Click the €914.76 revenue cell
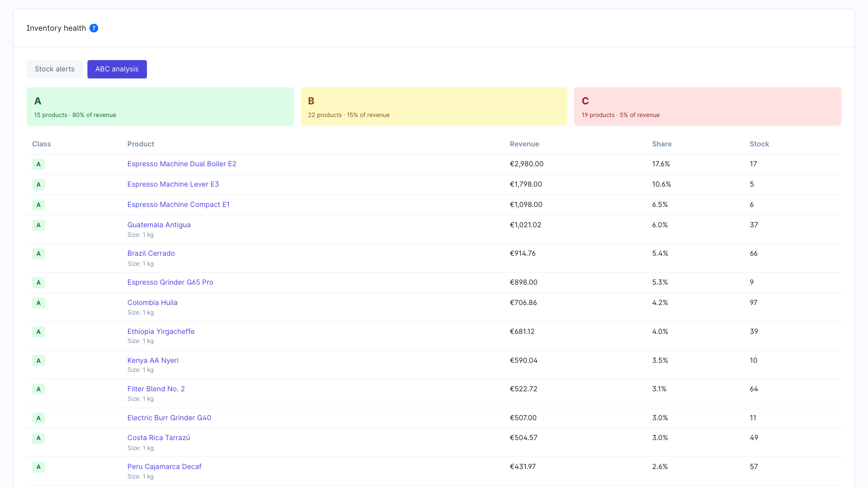868x488 pixels. pos(523,253)
